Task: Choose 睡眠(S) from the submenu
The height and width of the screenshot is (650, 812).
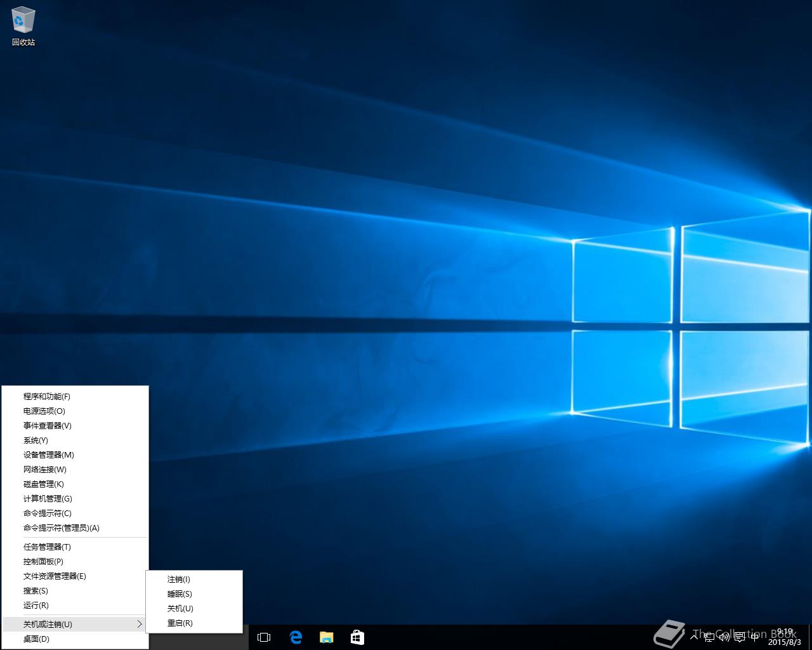Action: click(180, 594)
